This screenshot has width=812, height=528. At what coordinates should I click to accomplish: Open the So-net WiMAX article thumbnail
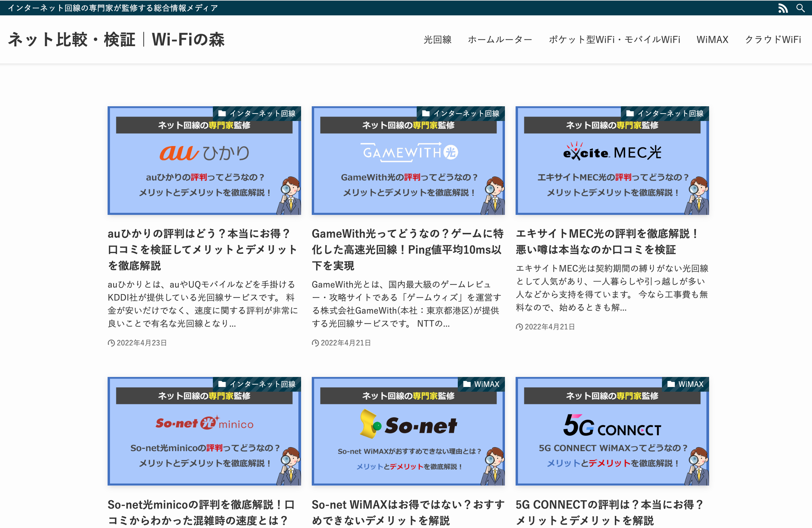(408, 431)
